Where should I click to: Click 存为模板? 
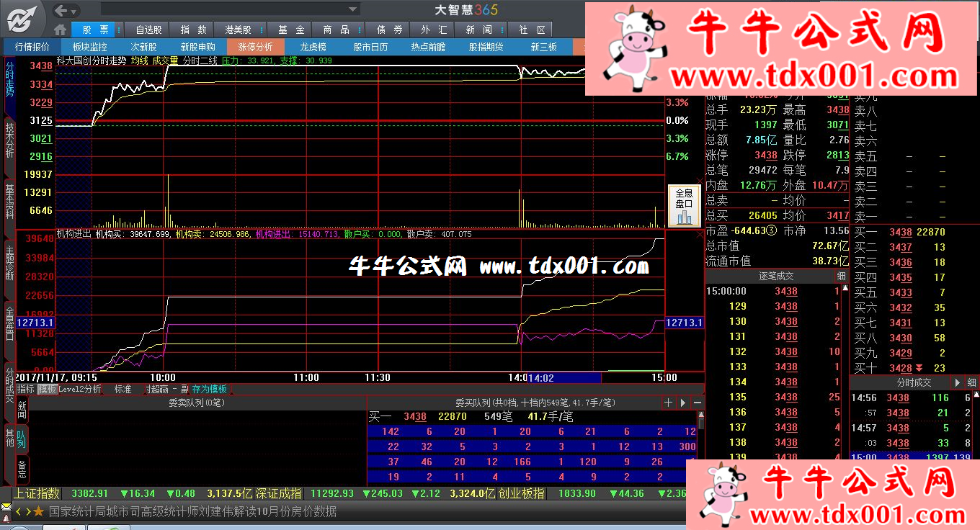click(210, 389)
